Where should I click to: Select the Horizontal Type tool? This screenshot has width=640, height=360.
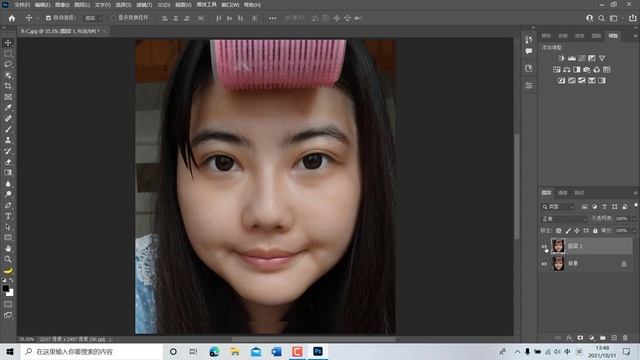(x=8, y=216)
